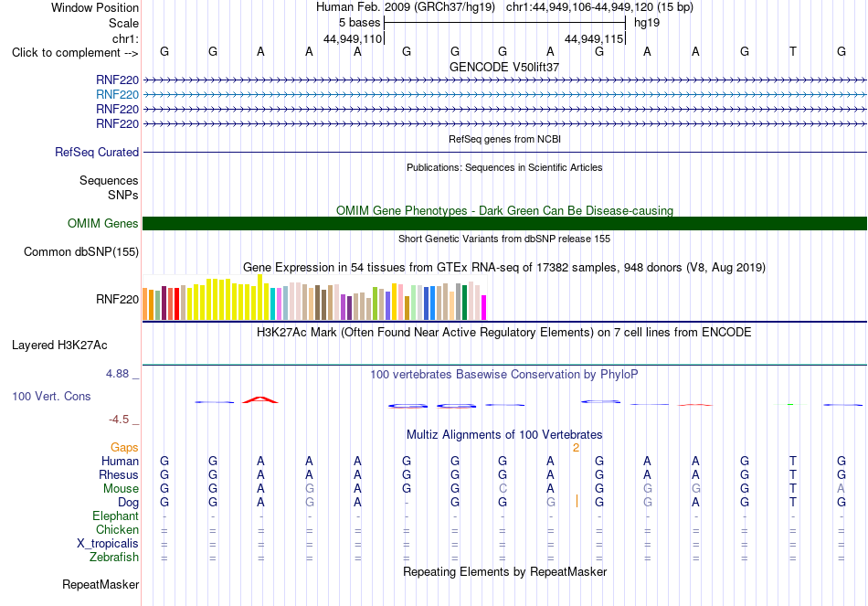
Task: Click the orange insertion bar in the Dog row
Action: [577, 501]
